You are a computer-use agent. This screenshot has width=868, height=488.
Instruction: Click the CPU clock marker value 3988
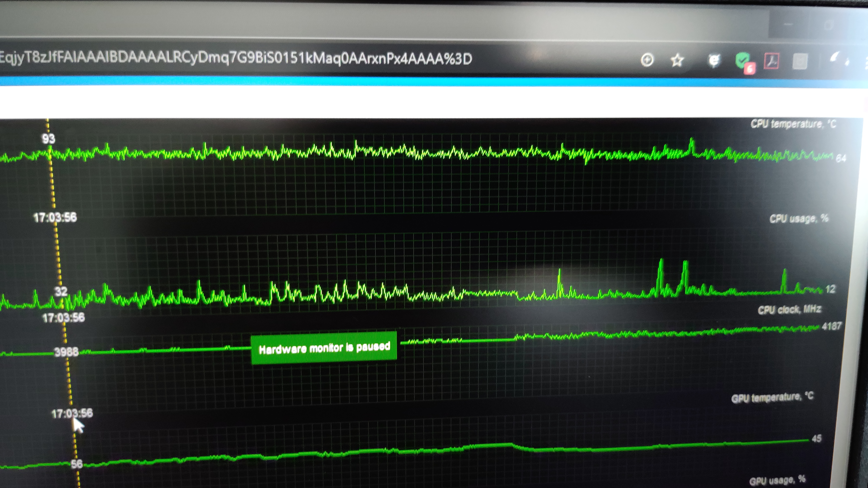[x=66, y=352]
